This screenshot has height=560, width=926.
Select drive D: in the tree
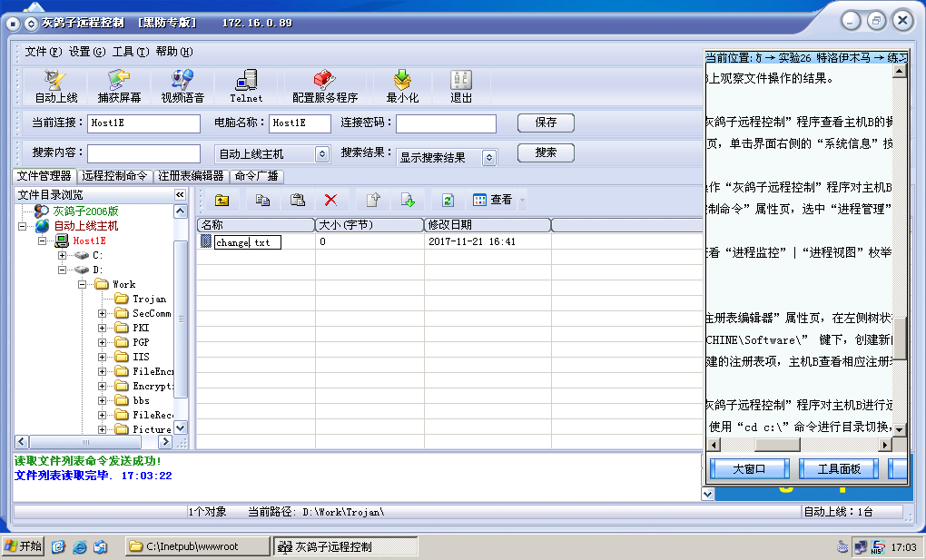(97, 270)
